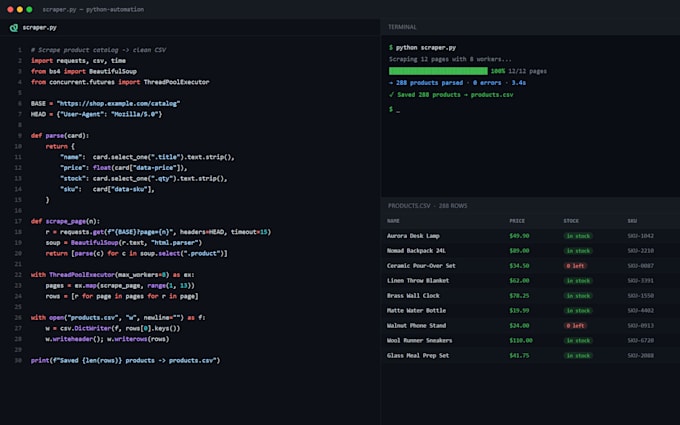Click the HEAD User-Agent line

click(x=96, y=114)
